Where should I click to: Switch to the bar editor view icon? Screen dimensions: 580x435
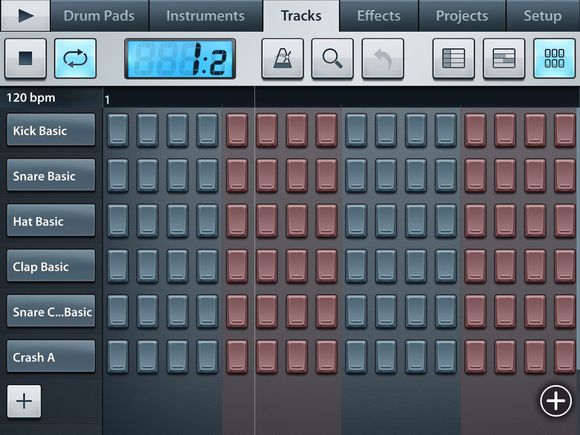pyautogui.click(x=504, y=58)
